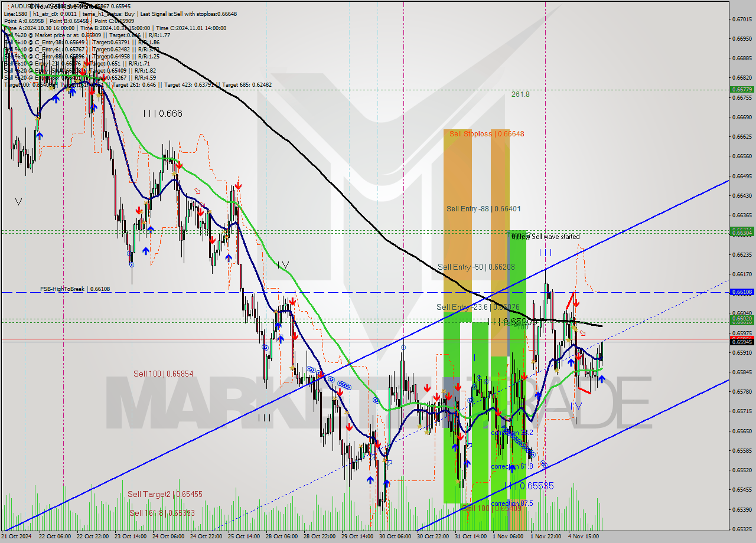Click the '1 Nov 22:00' time axis label

click(545, 537)
